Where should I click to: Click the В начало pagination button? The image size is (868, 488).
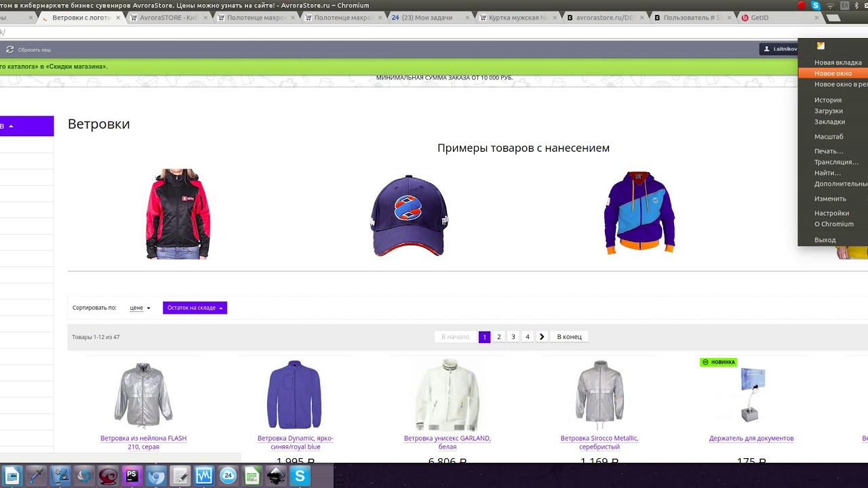pos(455,336)
